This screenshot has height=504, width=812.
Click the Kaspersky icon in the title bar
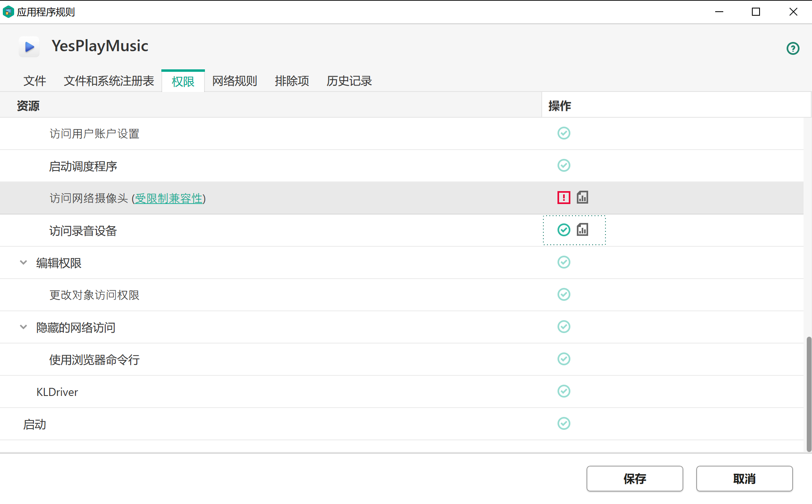click(8, 12)
